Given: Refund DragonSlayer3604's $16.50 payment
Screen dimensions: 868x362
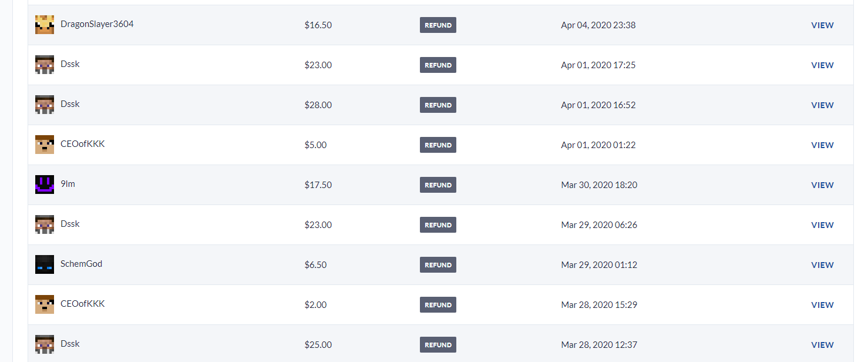Looking at the screenshot, I should coord(438,25).
